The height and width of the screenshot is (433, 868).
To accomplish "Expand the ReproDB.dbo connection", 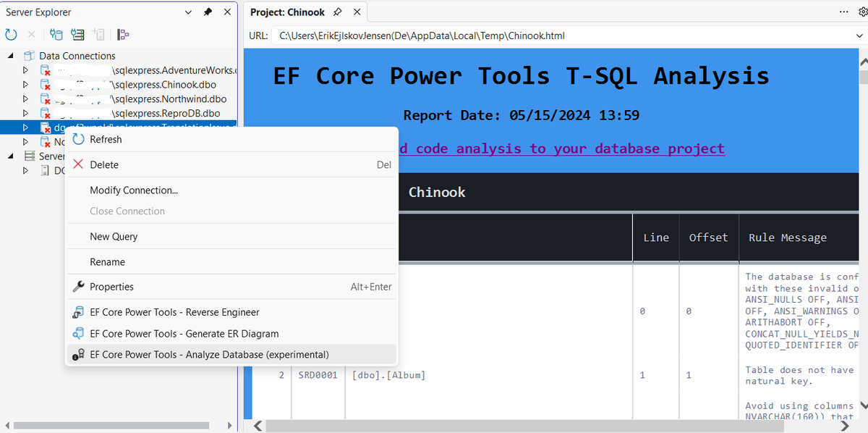I will pos(26,114).
